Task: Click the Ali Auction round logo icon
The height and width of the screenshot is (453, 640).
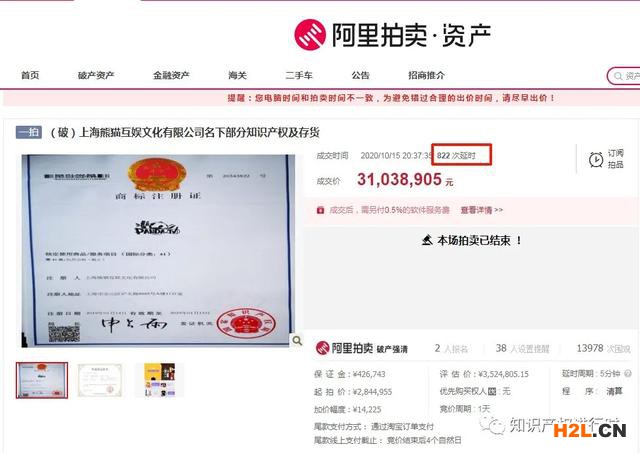Action: click(x=310, y=35)
